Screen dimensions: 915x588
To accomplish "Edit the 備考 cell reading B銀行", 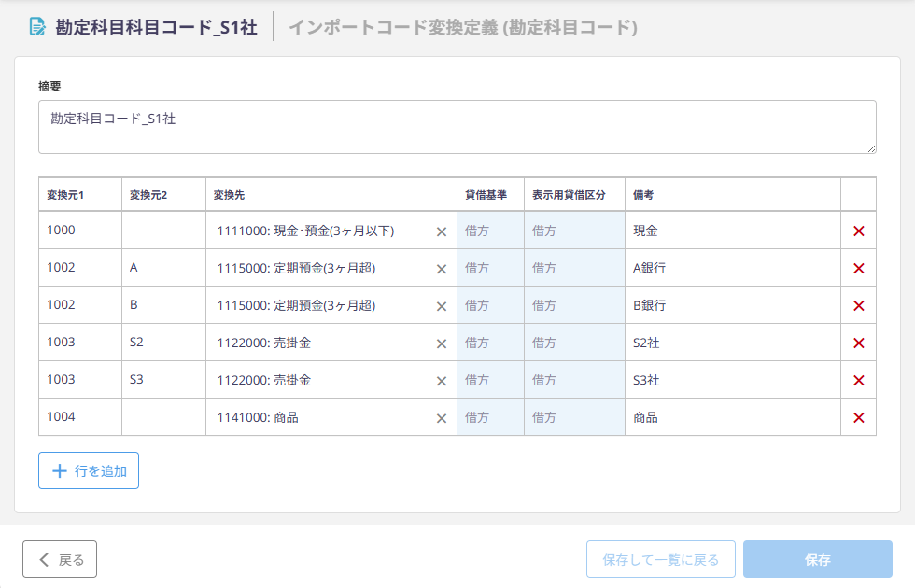I will tap(733, 305).
